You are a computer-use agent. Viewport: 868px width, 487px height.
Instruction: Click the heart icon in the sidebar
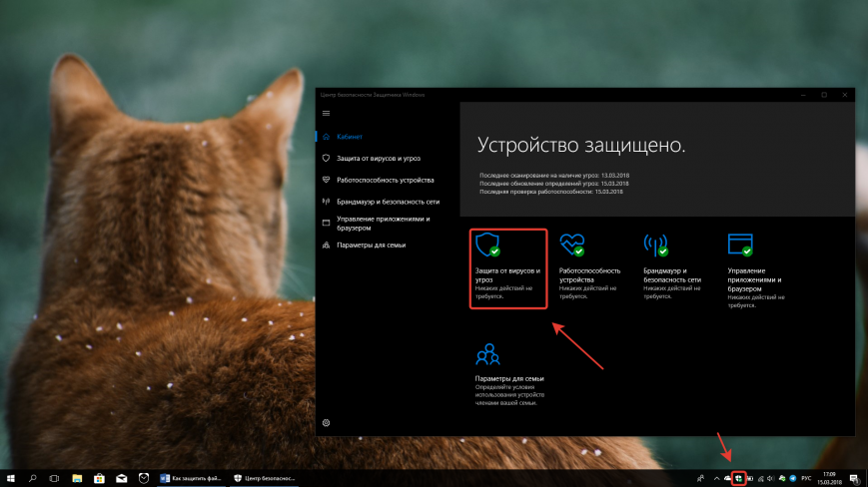[x=326, y=180]
